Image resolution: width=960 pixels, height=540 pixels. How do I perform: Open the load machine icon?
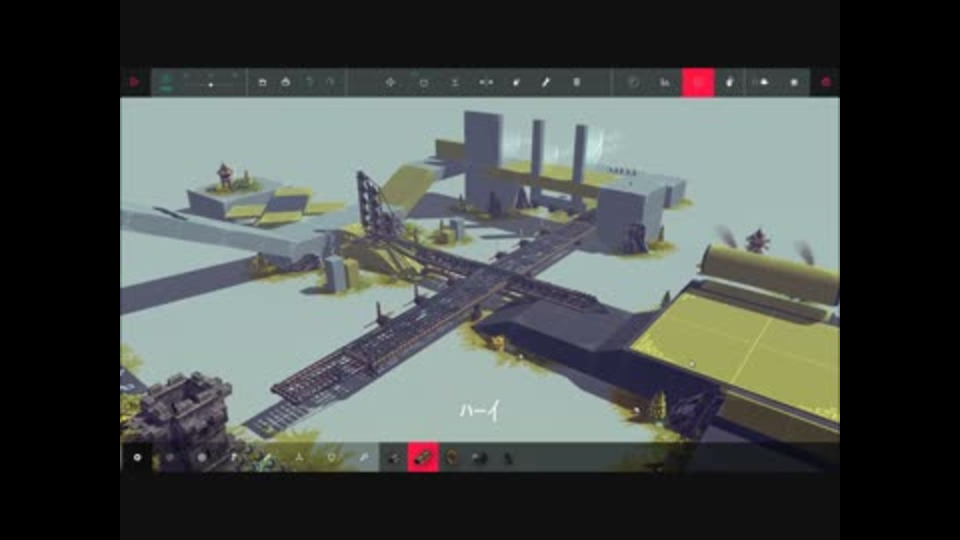286,82
